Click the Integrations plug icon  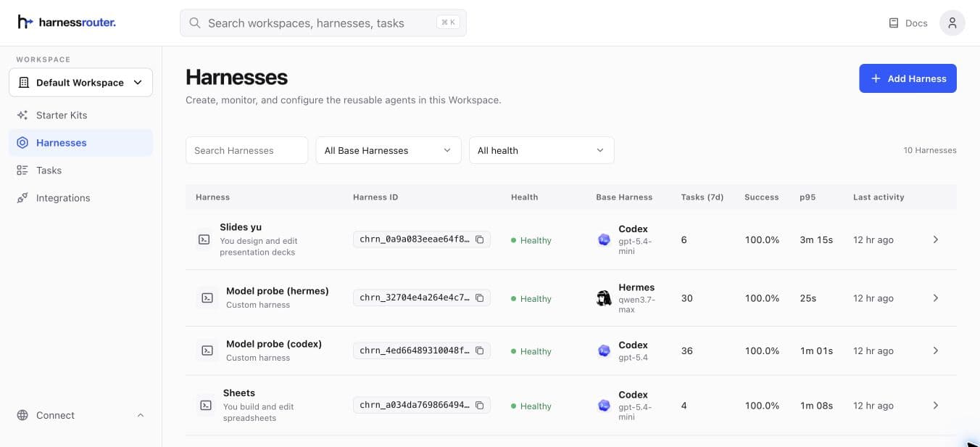(x=22, y=198)
